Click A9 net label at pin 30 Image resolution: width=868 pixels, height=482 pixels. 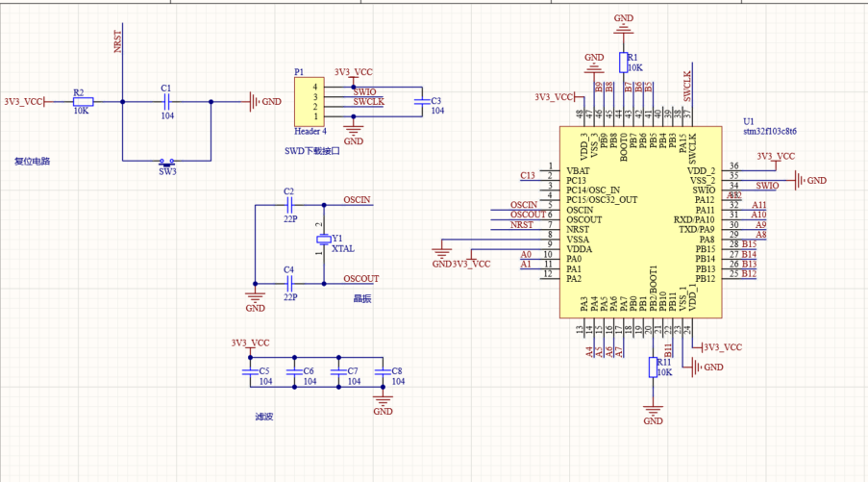761,225
